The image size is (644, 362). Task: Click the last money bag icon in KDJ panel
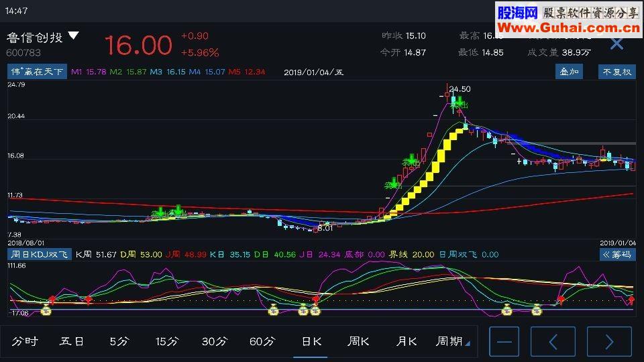pyautogui.click(x=537, y=310)
